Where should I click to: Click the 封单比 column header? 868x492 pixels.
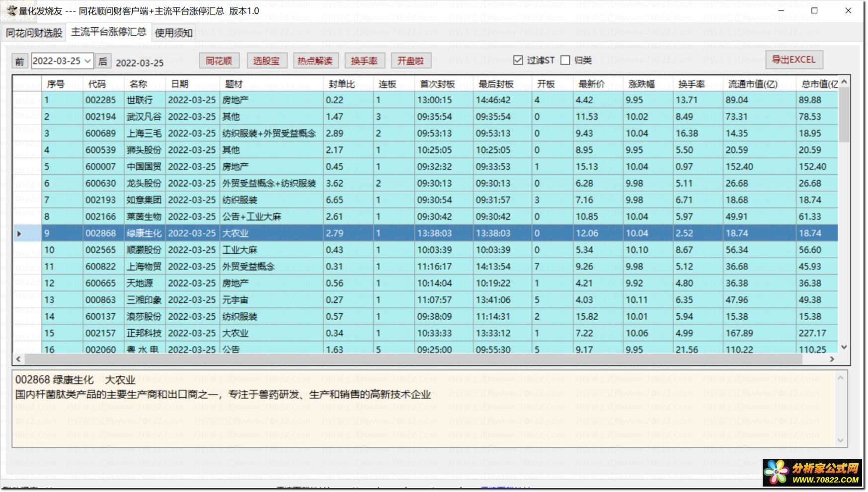348,84
